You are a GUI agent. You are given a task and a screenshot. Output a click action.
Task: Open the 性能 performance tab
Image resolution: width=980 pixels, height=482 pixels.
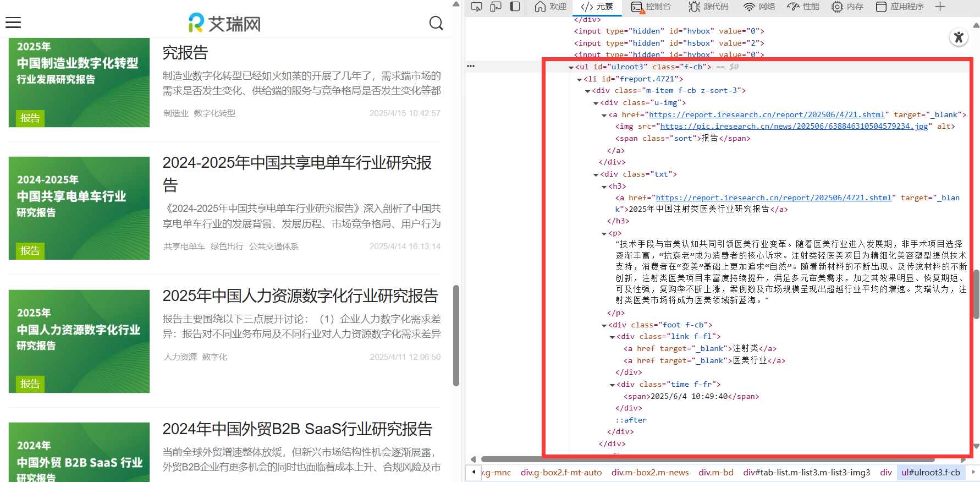tap(803, 7)
